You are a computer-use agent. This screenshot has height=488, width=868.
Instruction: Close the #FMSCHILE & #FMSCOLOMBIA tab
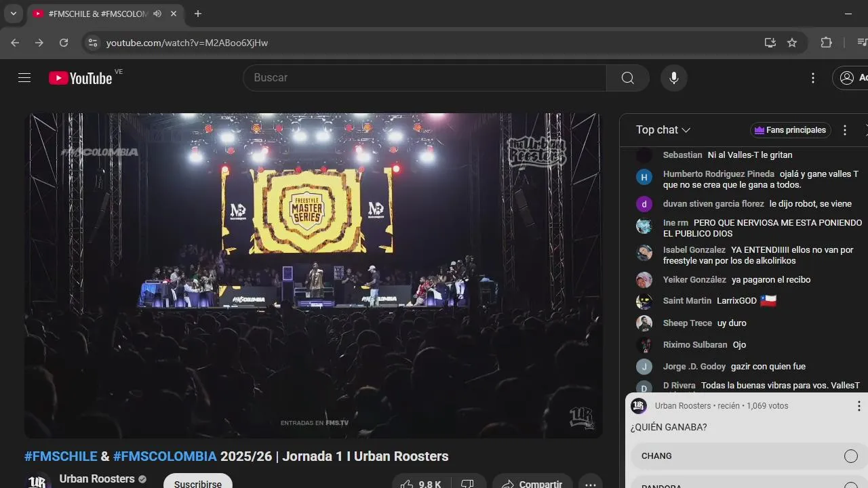pos(174,14)
